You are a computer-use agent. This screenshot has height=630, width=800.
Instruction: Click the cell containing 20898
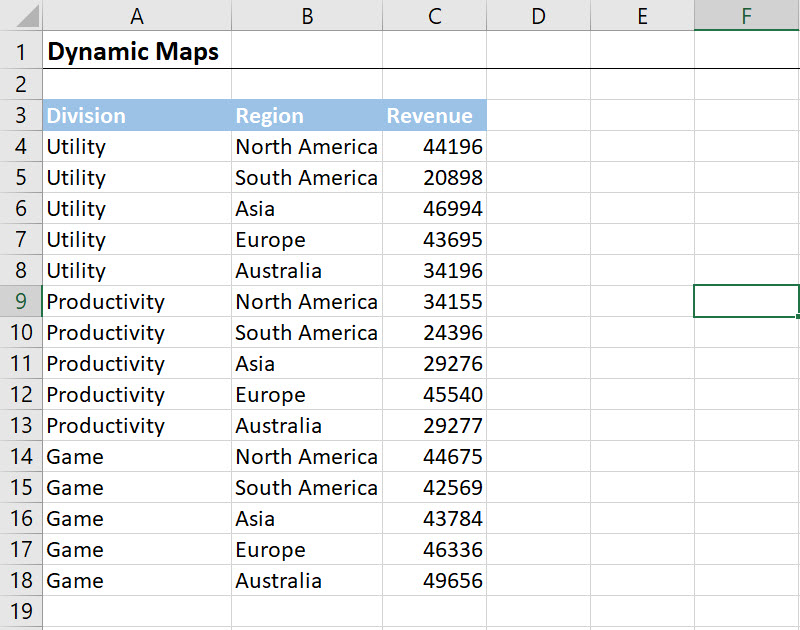point(452,178)
